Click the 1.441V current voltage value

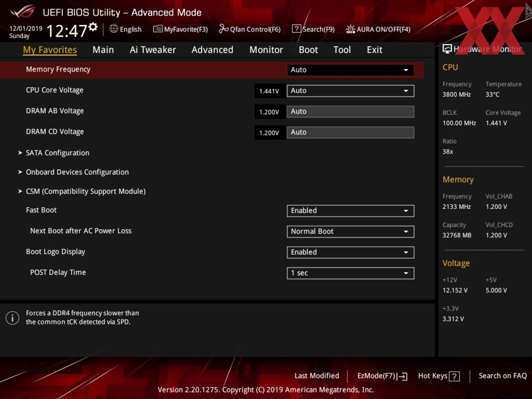coord(269,91)
